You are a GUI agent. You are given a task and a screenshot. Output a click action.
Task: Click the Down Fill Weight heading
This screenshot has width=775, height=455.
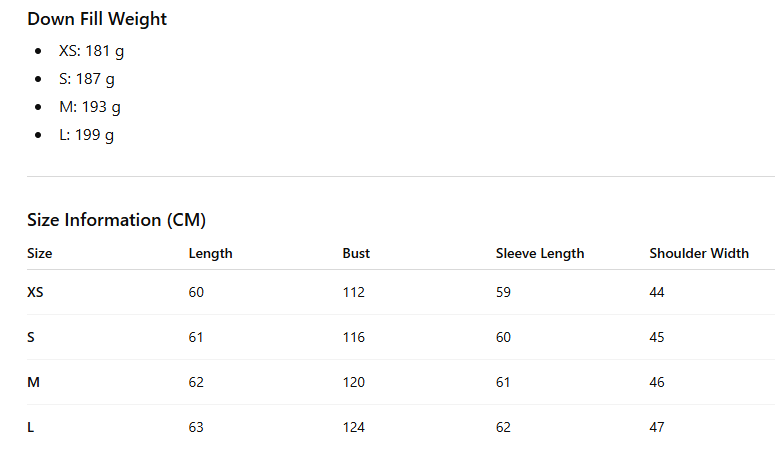pyautogui.click(x=97, y=19)
